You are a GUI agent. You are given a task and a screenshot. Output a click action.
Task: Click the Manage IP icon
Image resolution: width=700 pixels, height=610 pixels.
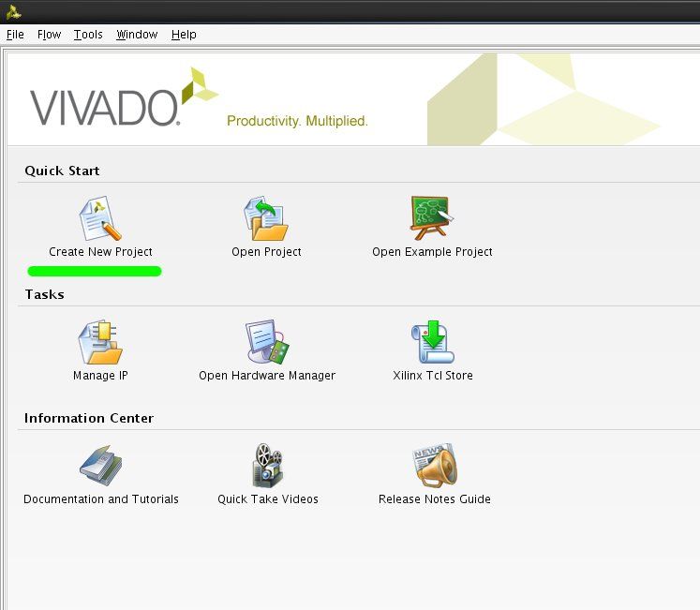[100, 342]
